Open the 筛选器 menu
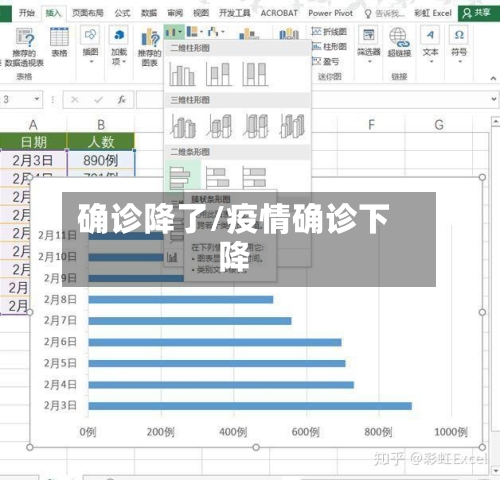500x480 pixels. (369, 45)
